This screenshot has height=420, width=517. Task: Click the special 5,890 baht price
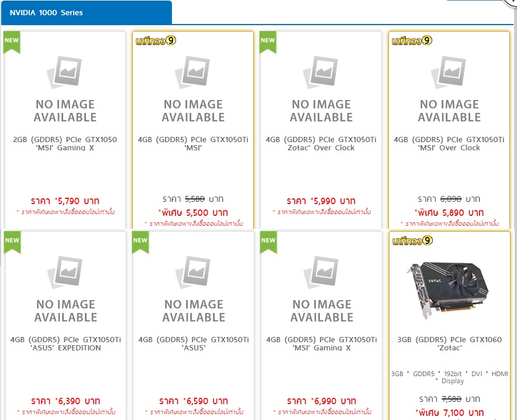pos(449,213)
